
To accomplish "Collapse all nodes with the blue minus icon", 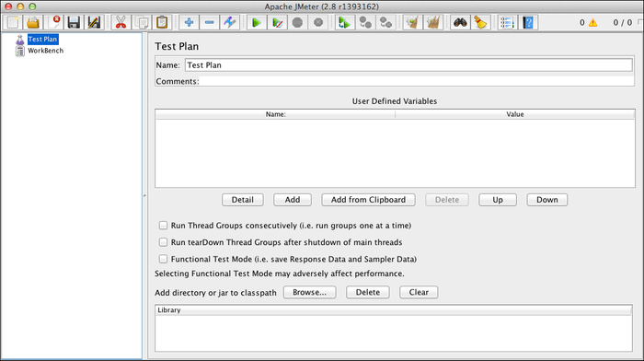I will [x=210, y=23].
